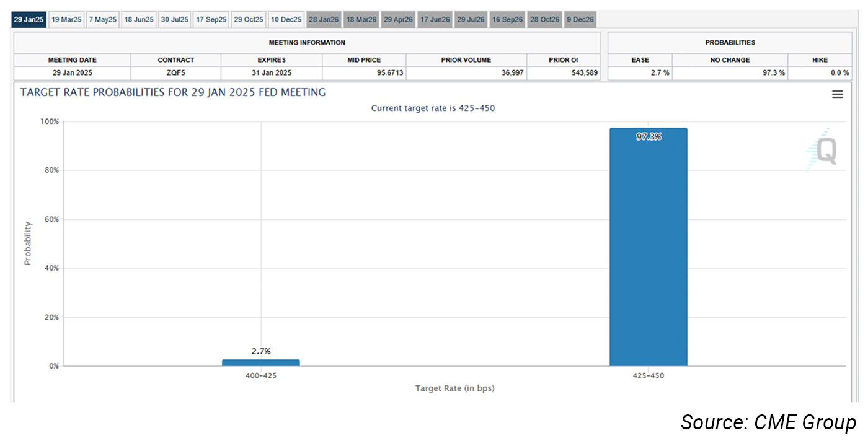The width and height of the screenshot is (868, 446).
Task: Click the ZQF5 contract cell
Action: (175, 73)
